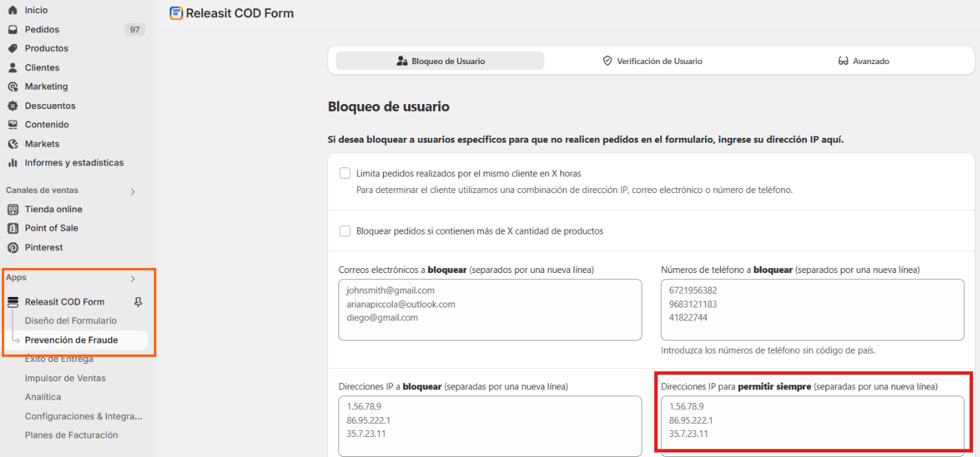The image size is (980, 457).
Task: Click the IP addresses to block text area
Action: point(490,426)
